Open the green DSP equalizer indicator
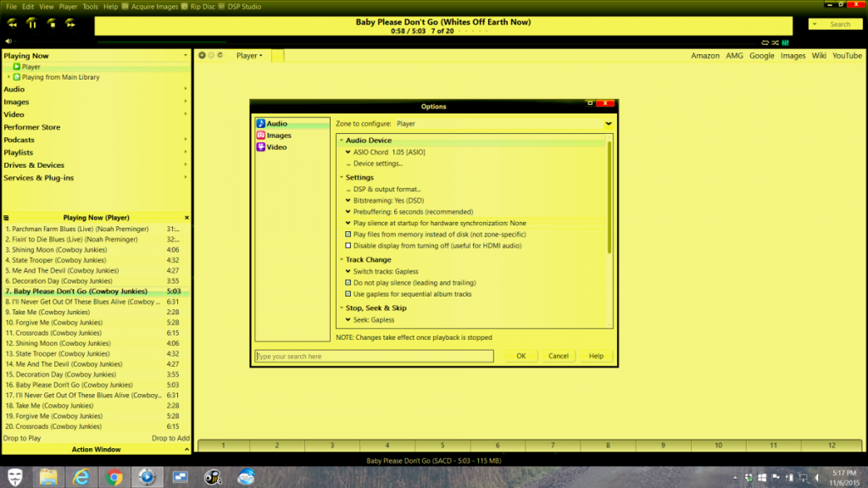868x488 pixels. tap(785, 42)
